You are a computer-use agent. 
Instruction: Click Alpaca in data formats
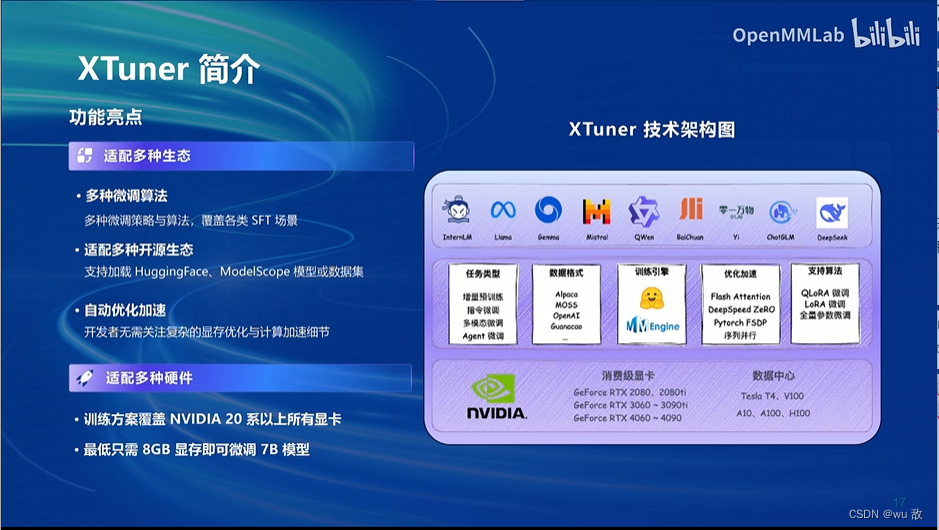pos(566,294)
